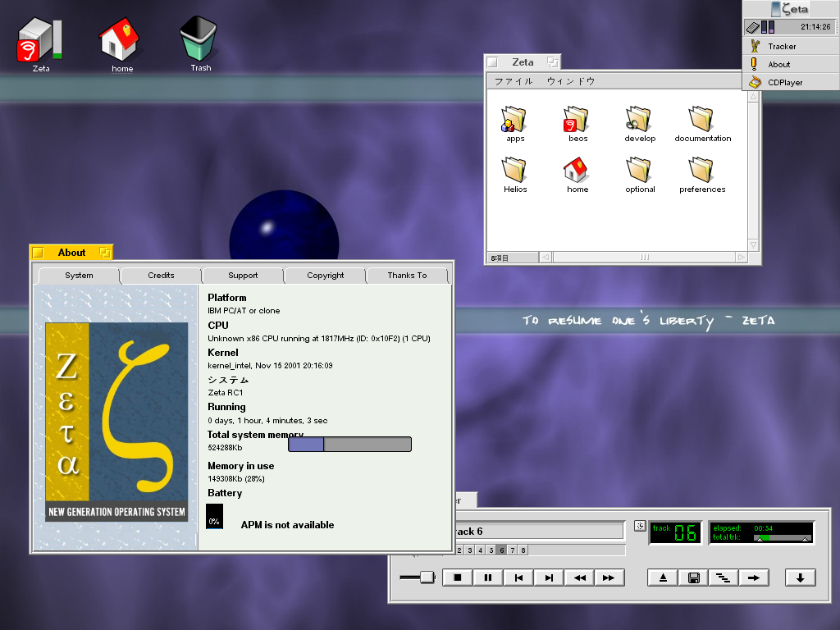Select track 6 in CD player
Viewport: 840px width, 630px height.
point(502,550)
